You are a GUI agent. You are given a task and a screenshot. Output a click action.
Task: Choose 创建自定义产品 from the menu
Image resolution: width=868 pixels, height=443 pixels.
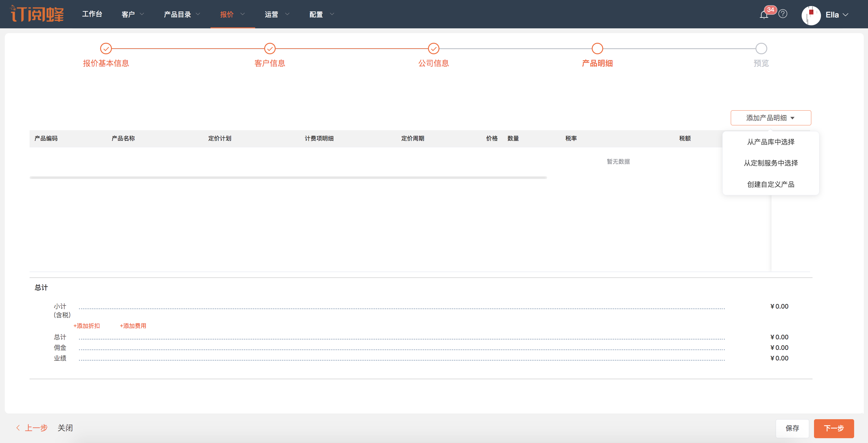(770, 184)
